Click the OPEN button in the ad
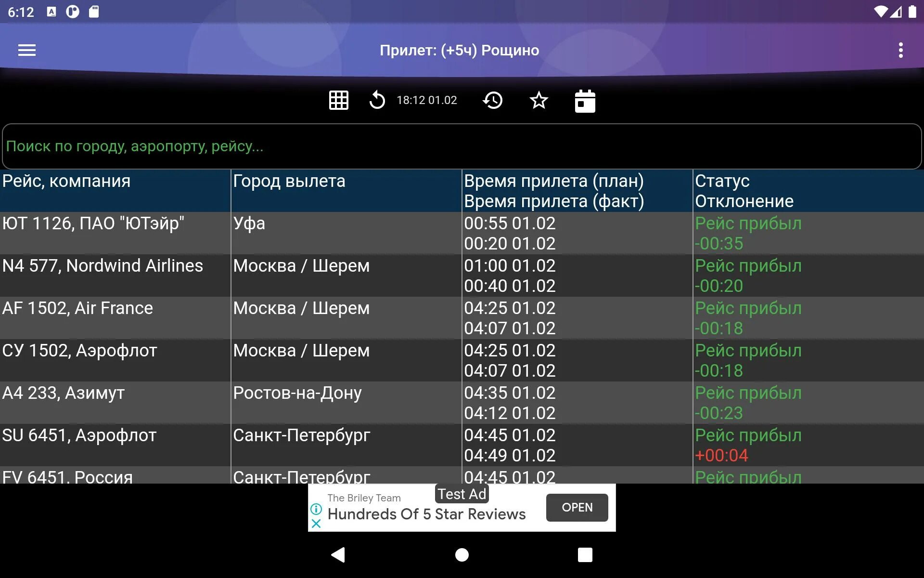The image size is (924, 578). click(577, 507)
